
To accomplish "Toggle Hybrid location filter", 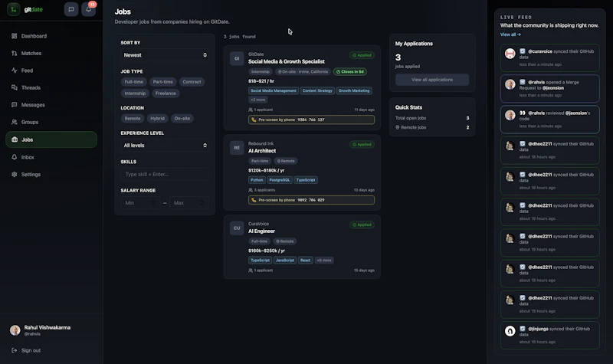I will 157,119.
